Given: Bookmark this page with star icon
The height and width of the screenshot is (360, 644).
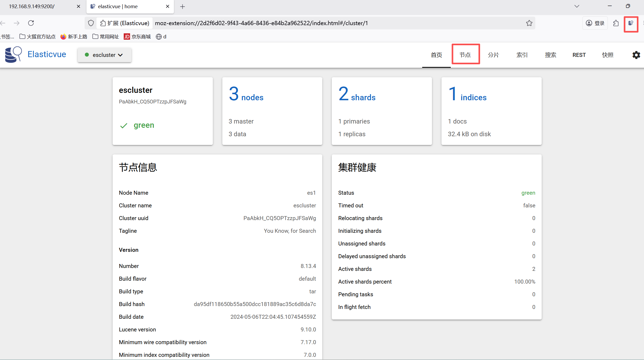Looking at the screenshot, I should click(529, 23).
